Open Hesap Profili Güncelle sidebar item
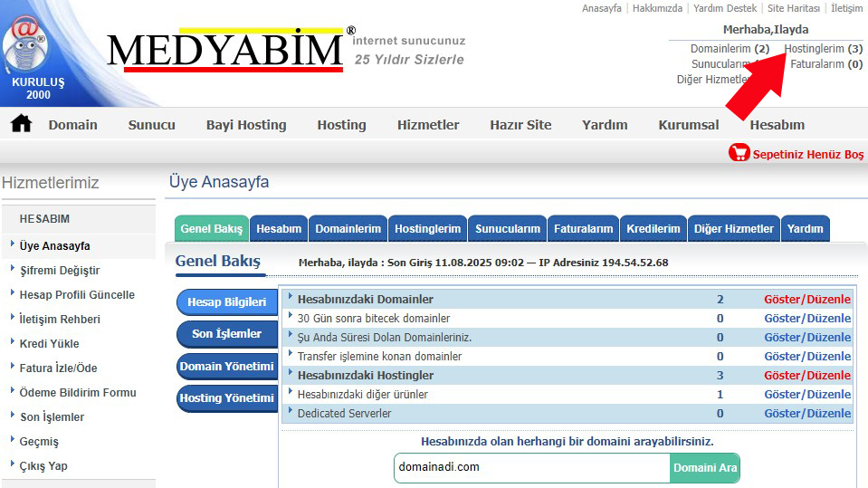 [77, 294]
